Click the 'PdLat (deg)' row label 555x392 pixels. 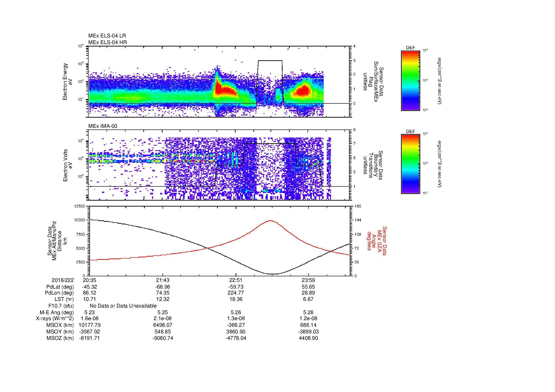(60, 287)
